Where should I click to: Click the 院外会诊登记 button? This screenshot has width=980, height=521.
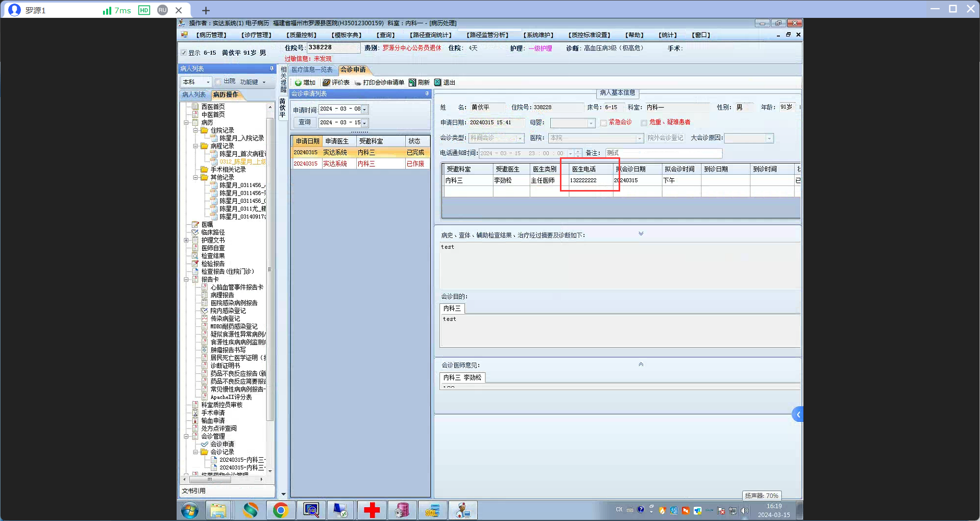point(665,138)
